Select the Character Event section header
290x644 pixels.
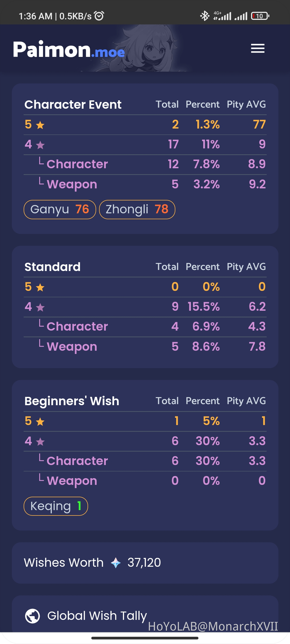tap(73, 104)
